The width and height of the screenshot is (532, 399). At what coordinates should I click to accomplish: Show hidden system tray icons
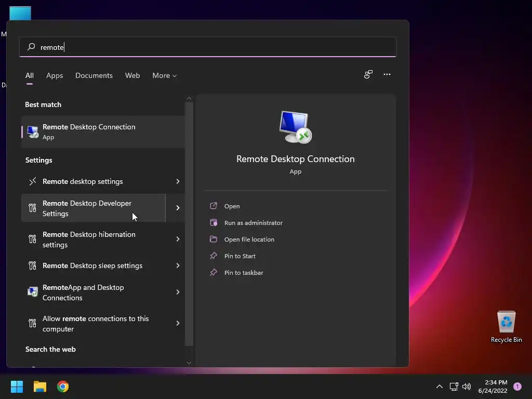tap(440, 387)
